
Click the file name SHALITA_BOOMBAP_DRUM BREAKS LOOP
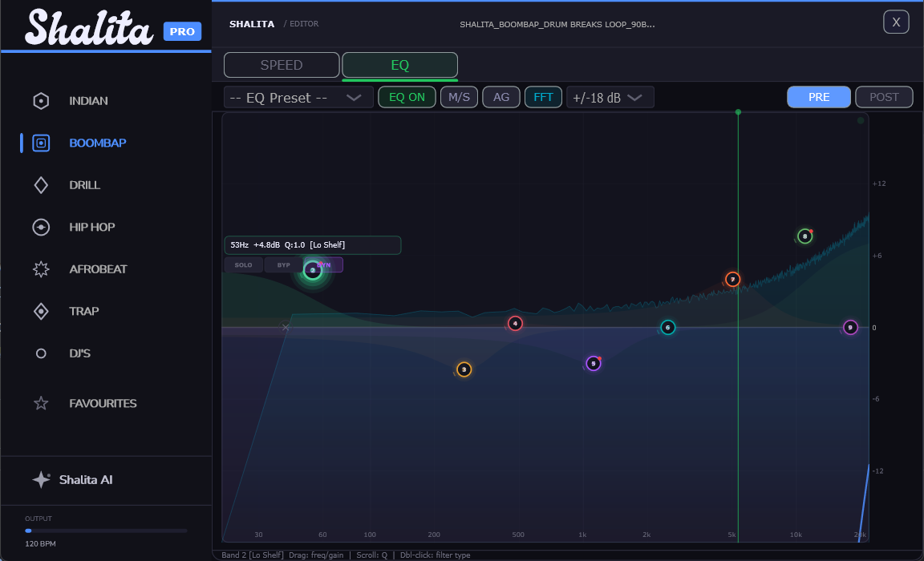pos(557,24)
